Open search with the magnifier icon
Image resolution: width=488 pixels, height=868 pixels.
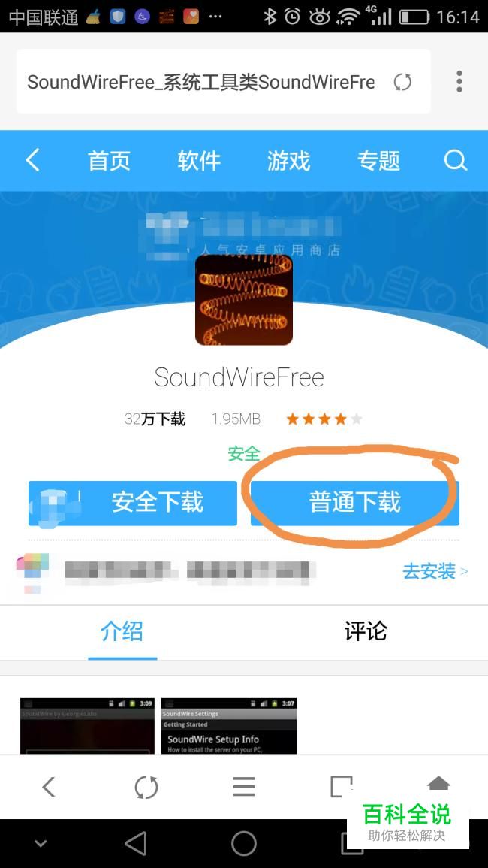click(x=456, y=161)
